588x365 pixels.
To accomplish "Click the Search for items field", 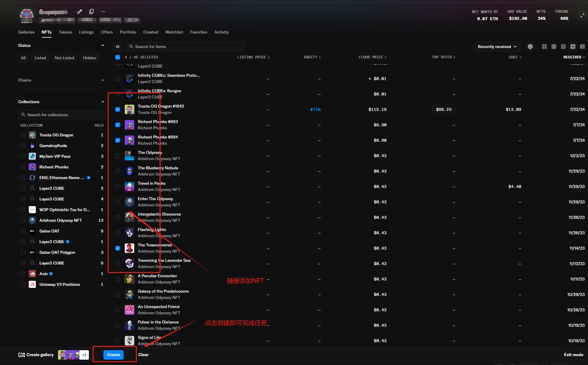I will coord(185,47).
